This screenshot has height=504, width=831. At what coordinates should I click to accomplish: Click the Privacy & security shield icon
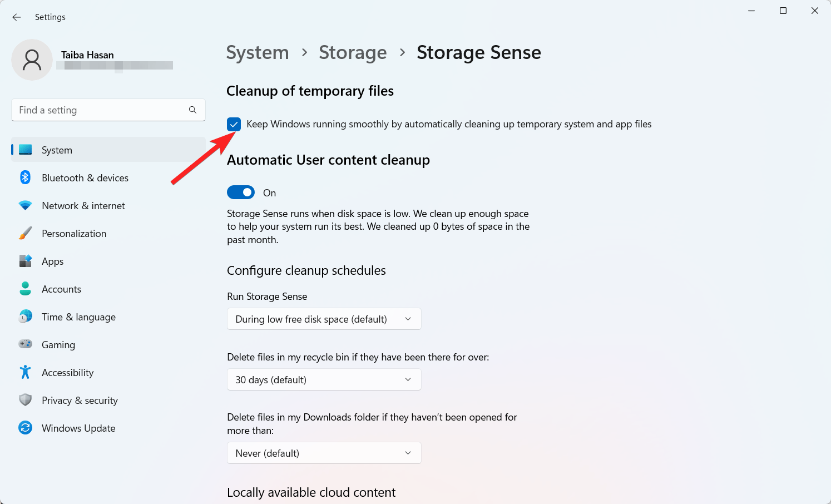25,400
